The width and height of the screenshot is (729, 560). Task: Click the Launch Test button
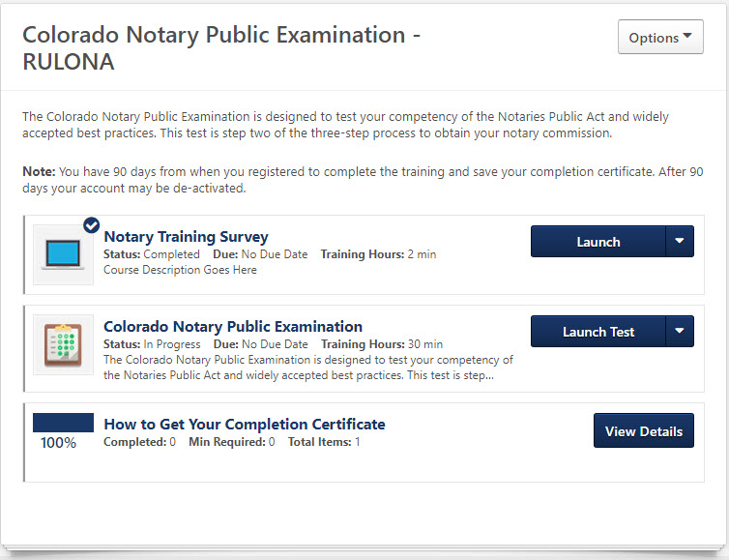tap(598, 331)
